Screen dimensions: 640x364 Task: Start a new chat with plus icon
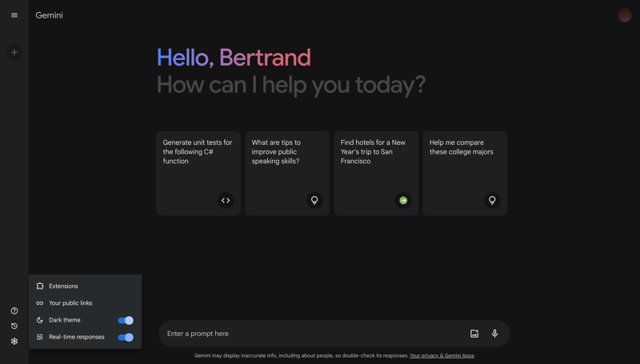[14, 52]
